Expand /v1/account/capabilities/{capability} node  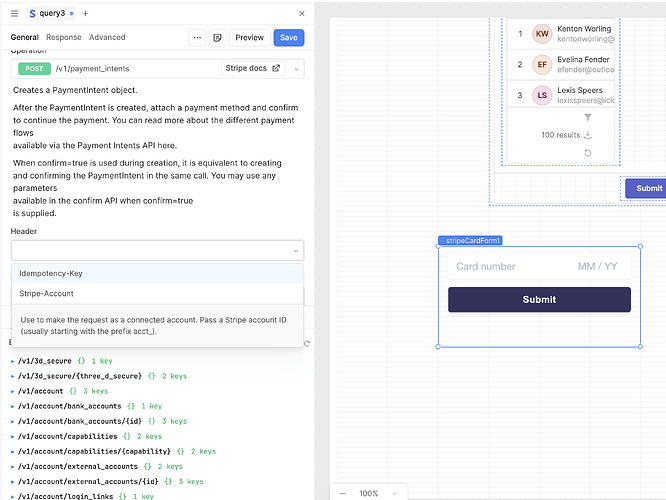(x=12, y=452)
